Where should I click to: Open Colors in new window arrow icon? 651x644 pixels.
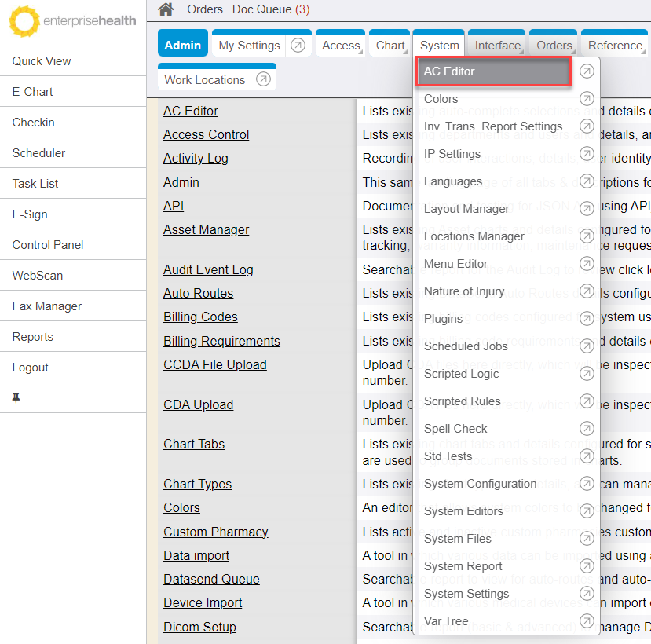[x=587, y=99]
